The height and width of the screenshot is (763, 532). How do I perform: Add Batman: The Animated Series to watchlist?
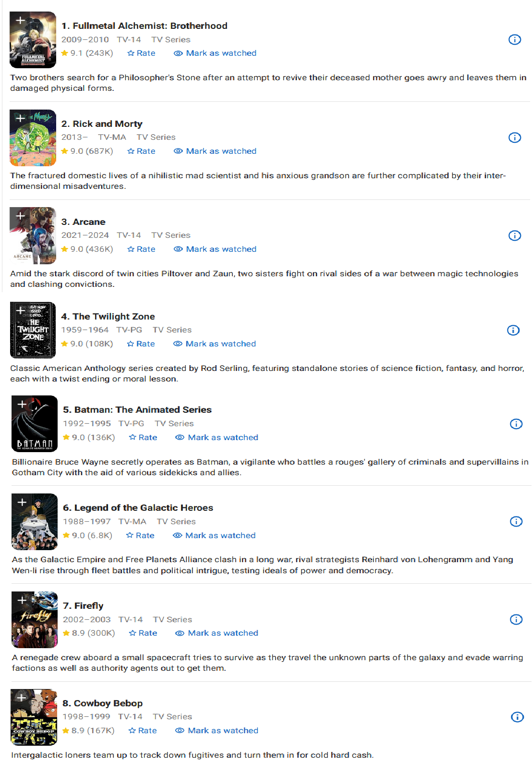click(22, 404)
